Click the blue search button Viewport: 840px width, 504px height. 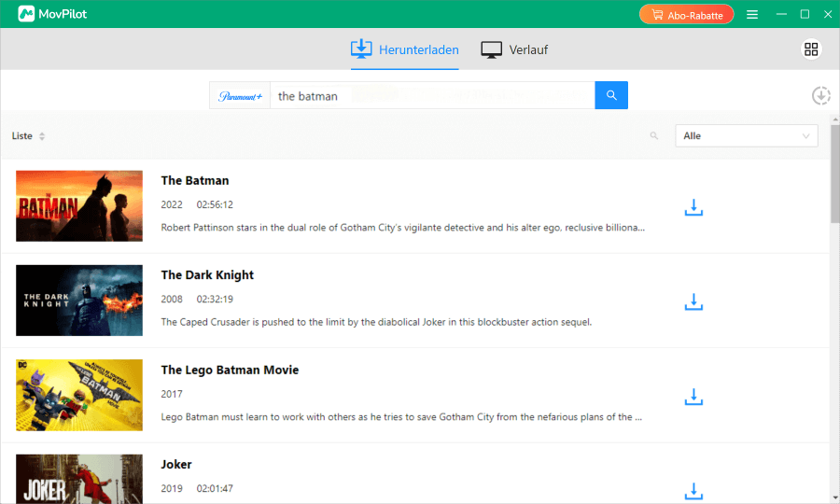tap(611, 95)
